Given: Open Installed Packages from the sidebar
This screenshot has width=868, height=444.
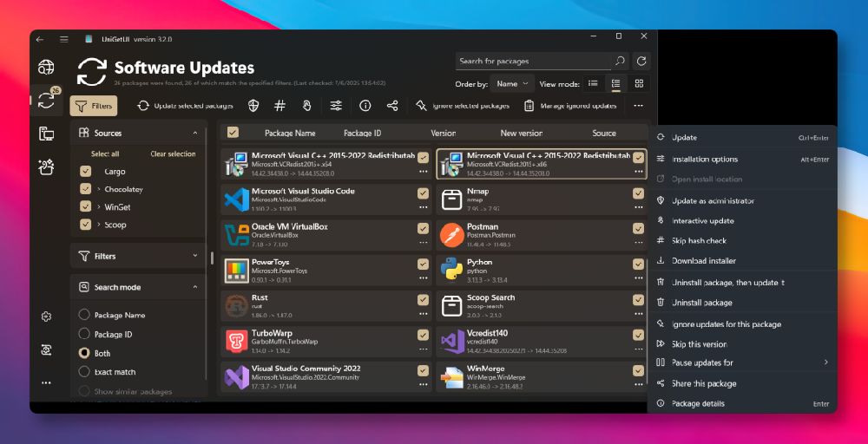Looking at the screenshot, I should coord(46,133).
